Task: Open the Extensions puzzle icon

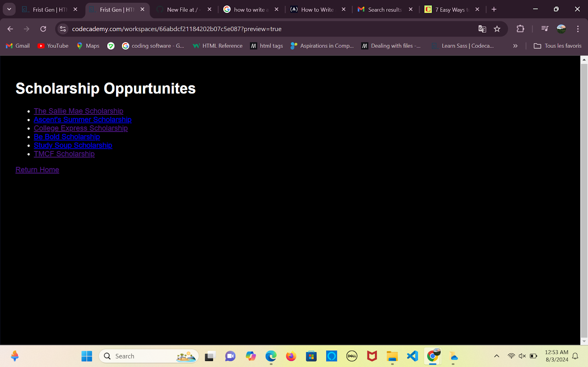Action: (x=521, y=29)
